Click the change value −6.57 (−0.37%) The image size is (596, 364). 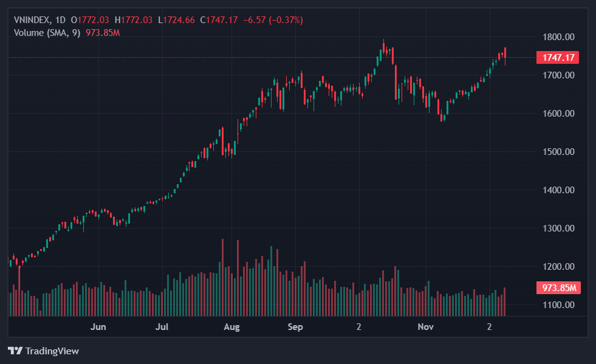coord(273,20)
